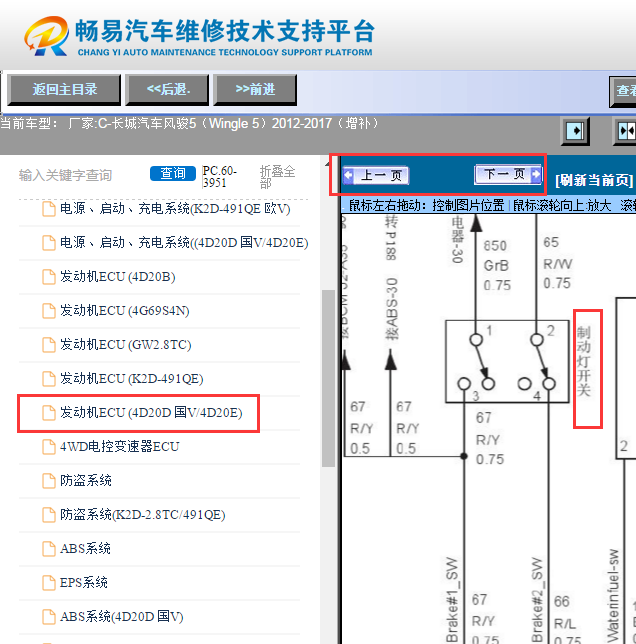636x644 pixels.
Task: Click the single right-arrow panel icon
Action: pos(575,131)
